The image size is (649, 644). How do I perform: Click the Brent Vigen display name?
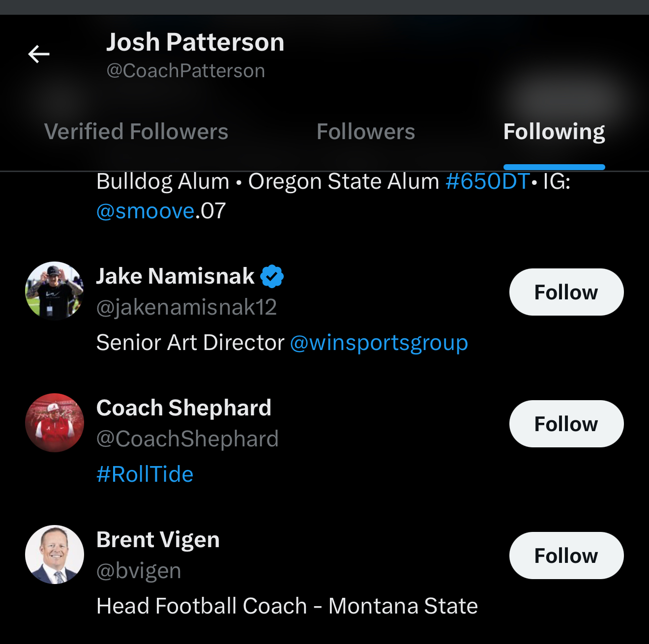click(x=158, y=540)
